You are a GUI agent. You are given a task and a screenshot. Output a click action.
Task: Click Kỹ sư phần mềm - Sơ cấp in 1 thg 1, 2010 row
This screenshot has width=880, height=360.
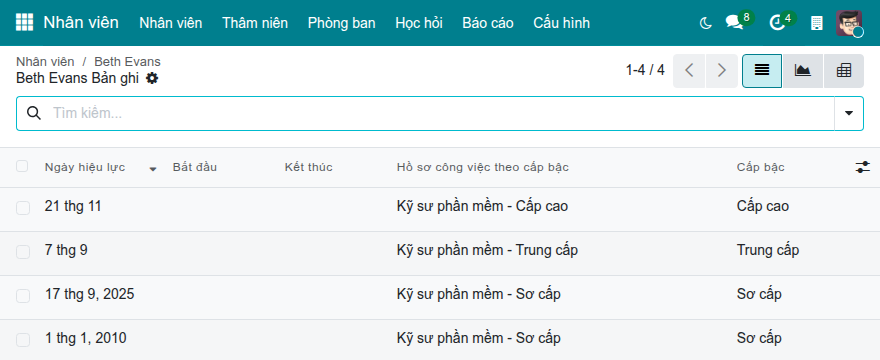pos(478,338)
